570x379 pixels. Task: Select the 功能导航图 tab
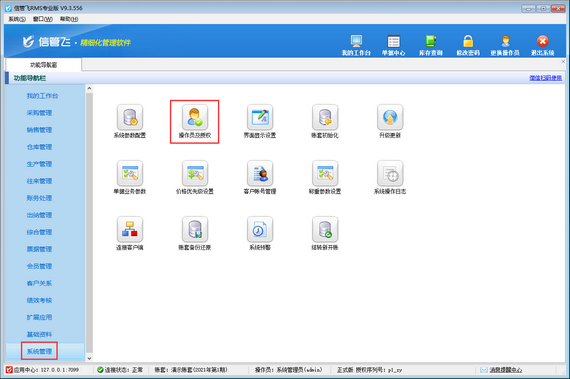pos(43,65)
